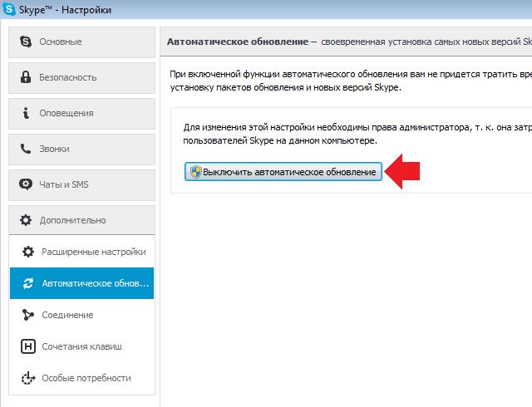
Task: Click the connection nodes icon for Соединение
Action: (28, 315)
